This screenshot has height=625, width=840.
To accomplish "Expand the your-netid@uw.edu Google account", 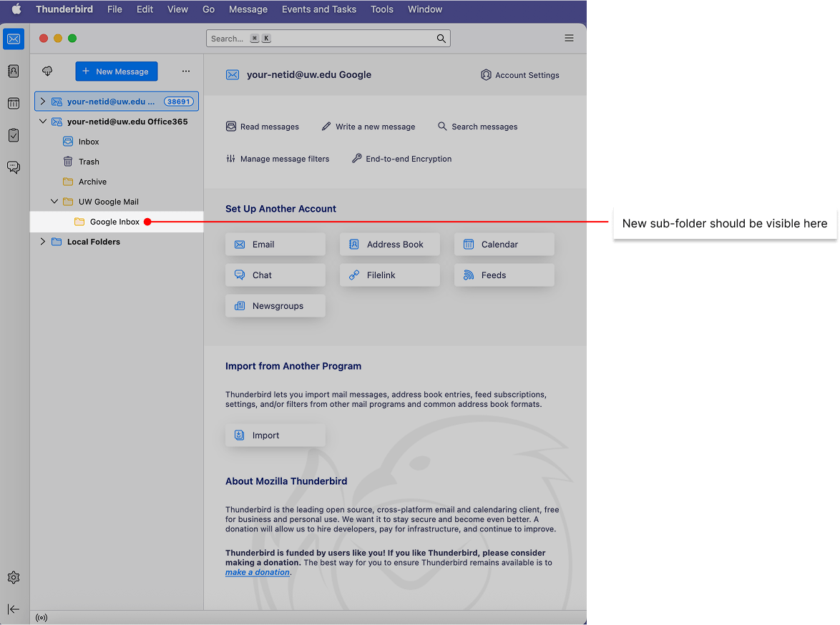I will [43, 101].
